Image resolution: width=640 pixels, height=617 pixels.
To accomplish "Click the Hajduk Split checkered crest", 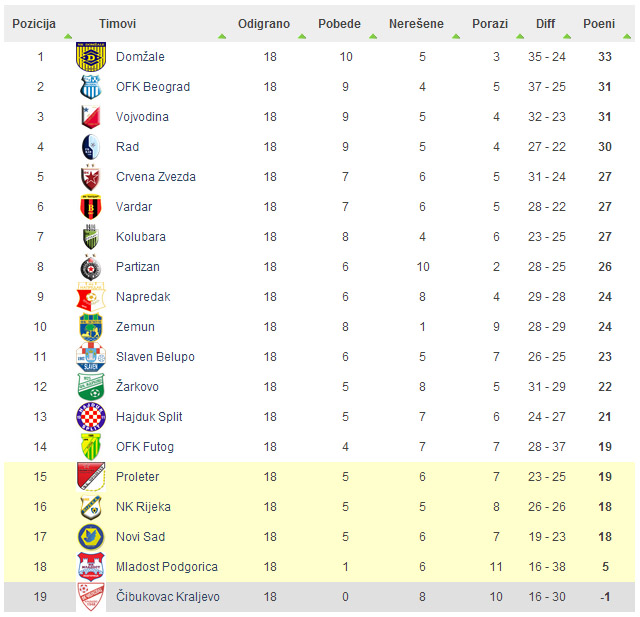I will 91,417.
